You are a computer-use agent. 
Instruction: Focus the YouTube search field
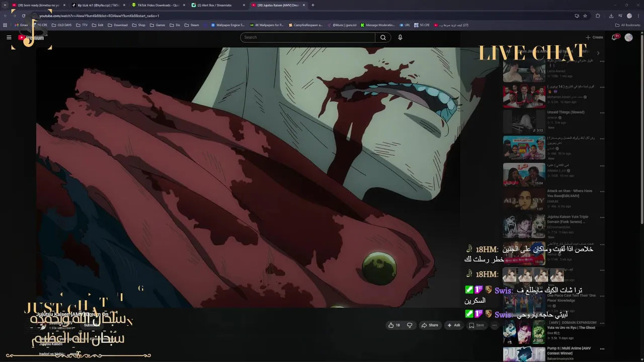307,37
